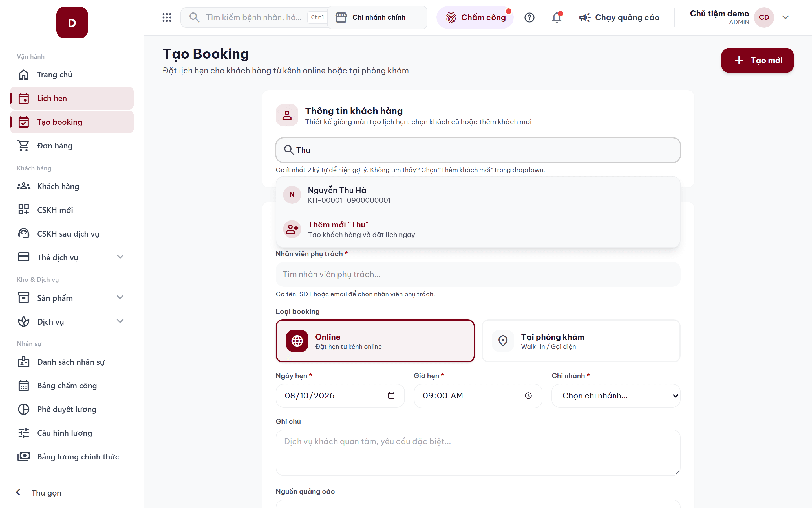
Task: Click the Giờ hẹn 09:00 AM field
Action: coord(478,396)
